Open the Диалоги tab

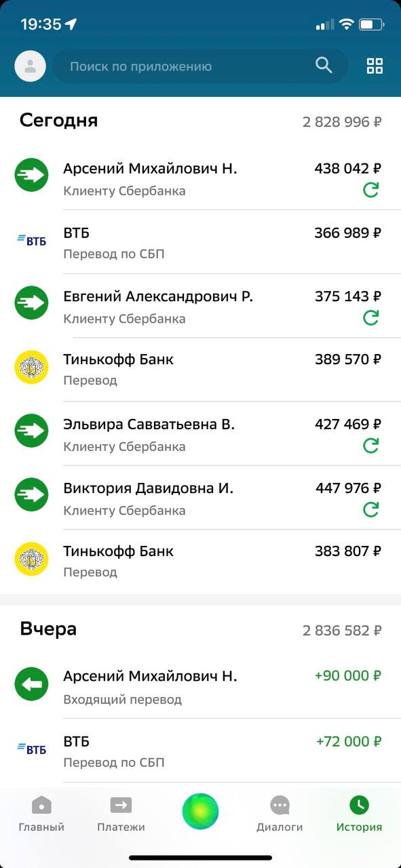coord(280,814)
